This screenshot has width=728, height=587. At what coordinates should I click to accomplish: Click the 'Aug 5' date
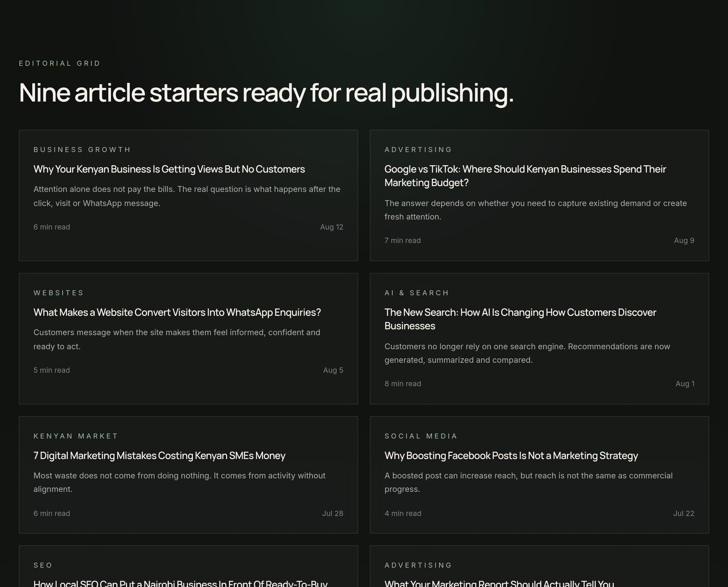coord(333,370)
